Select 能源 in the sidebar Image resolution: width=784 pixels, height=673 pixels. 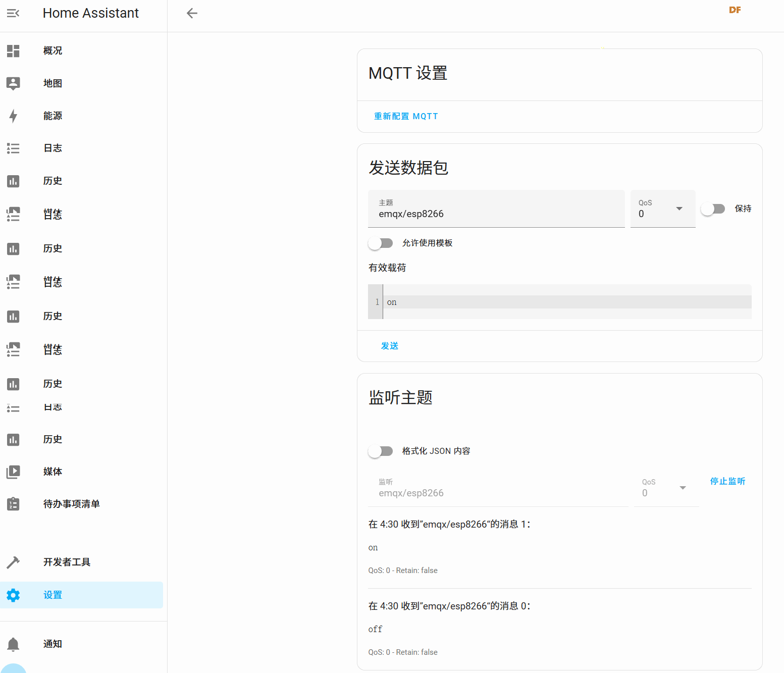point(53,116)
